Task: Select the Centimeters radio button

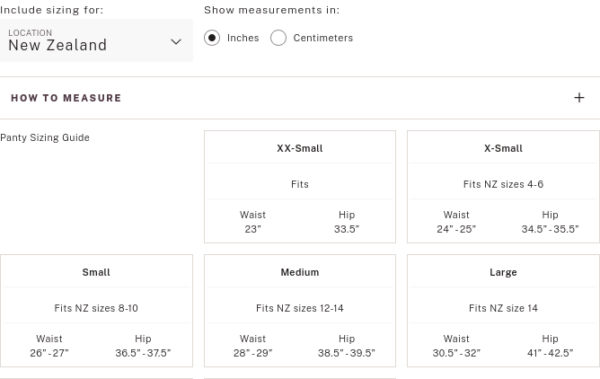Action: point(278,38)
